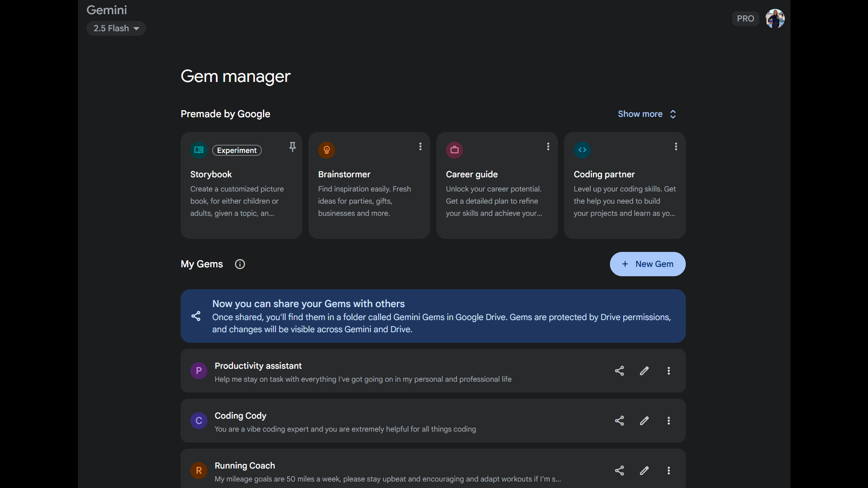The width and height of the screenshot is (868, 488).
Task: Share the Productivity assistant gem
Action: [619, 371]
